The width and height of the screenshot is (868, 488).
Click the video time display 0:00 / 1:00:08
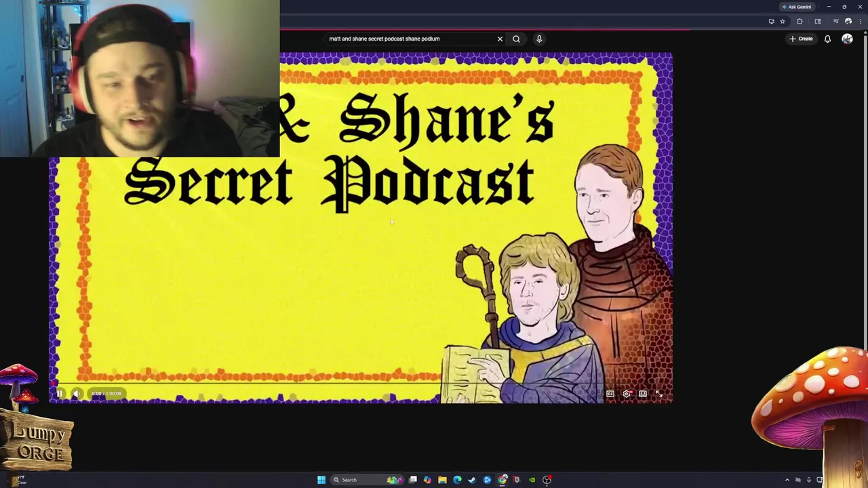[x=107, y=394]
